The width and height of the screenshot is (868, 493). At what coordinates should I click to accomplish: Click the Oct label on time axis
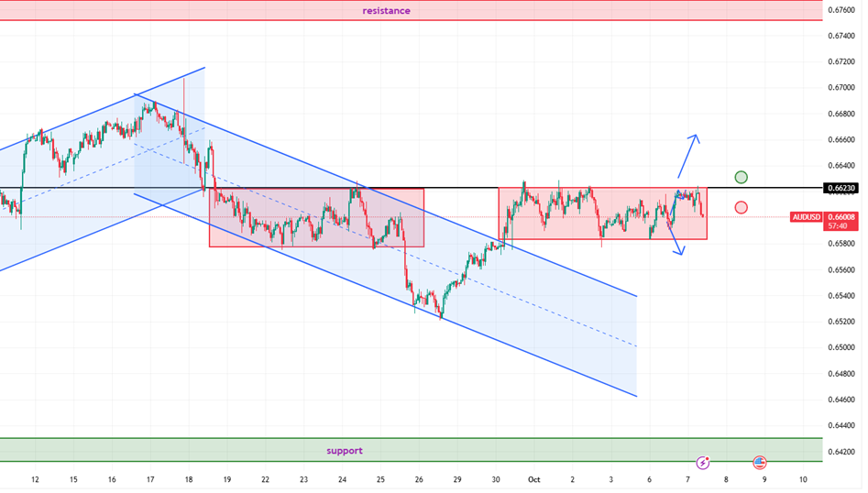tap(533, 479)
